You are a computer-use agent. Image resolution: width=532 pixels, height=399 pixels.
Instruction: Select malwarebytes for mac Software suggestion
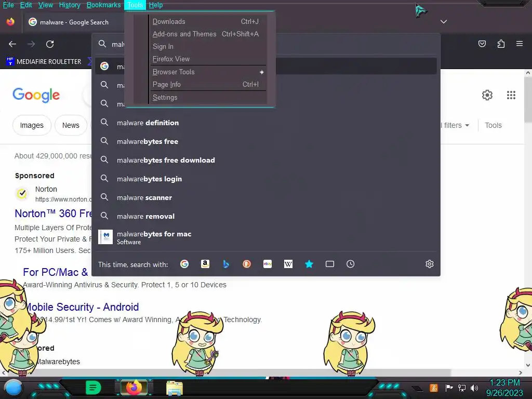click(x=266, y=237)
